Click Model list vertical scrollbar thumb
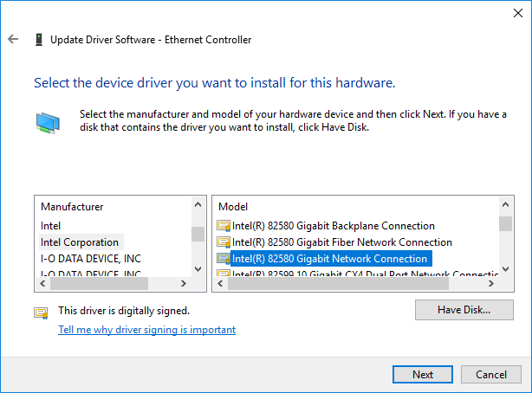Viewport: 532px width, 393px height. (505, 224)
